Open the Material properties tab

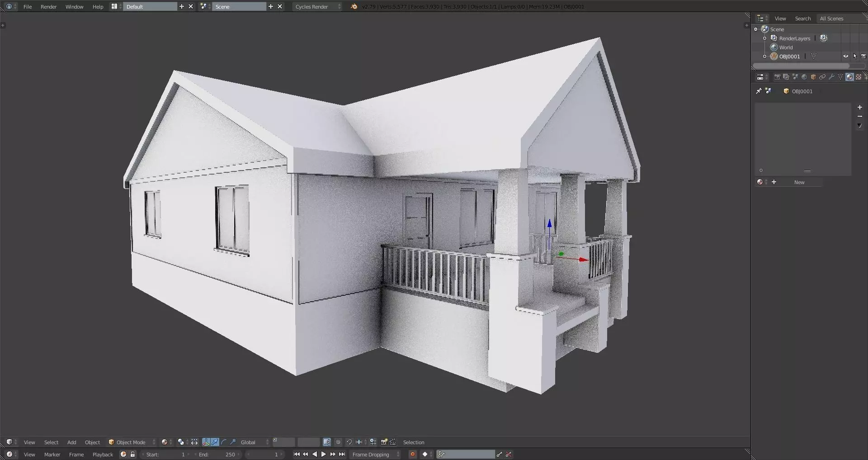pyautogui.click(x=849, y=77)
